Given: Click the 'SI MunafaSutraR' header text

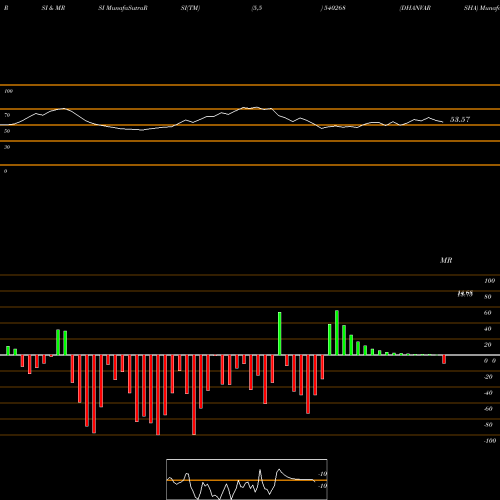Looking at the screenshot, I should click(x=123, y=8).
